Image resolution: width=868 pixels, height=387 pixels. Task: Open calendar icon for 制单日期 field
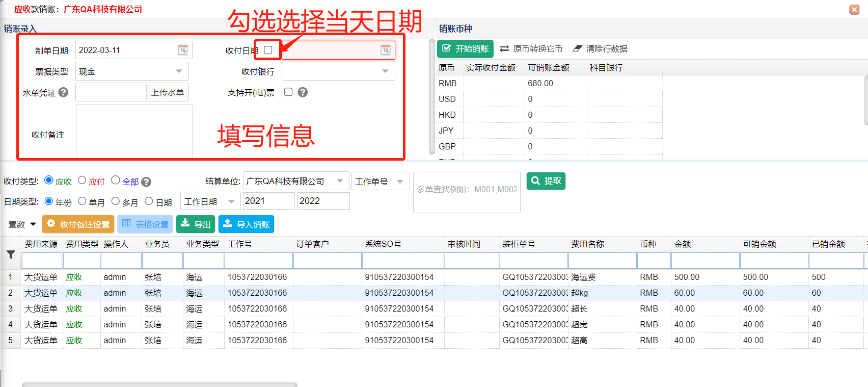tap(183, 50)
